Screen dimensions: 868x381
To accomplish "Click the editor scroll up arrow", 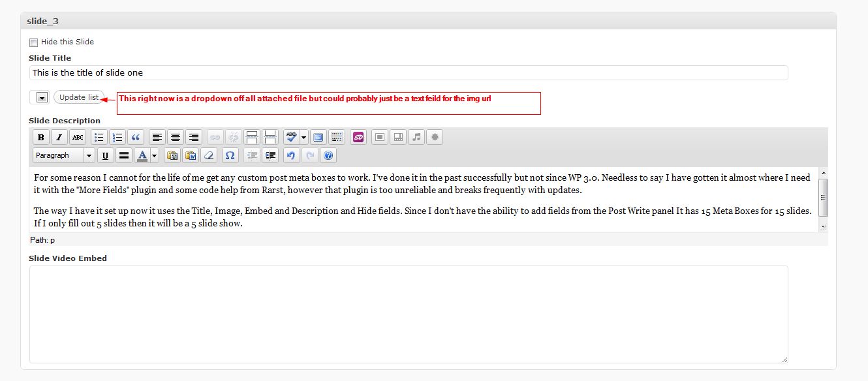I will [x=823, y=173].
